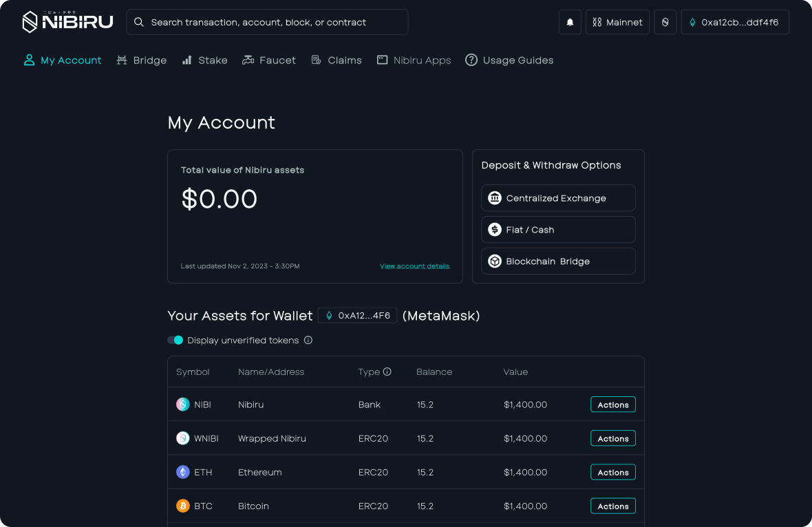Image resolution: width=812 pixels, height=527 pixels.
Task: Click the Nibiru token icon button
Action: point(665,22)
